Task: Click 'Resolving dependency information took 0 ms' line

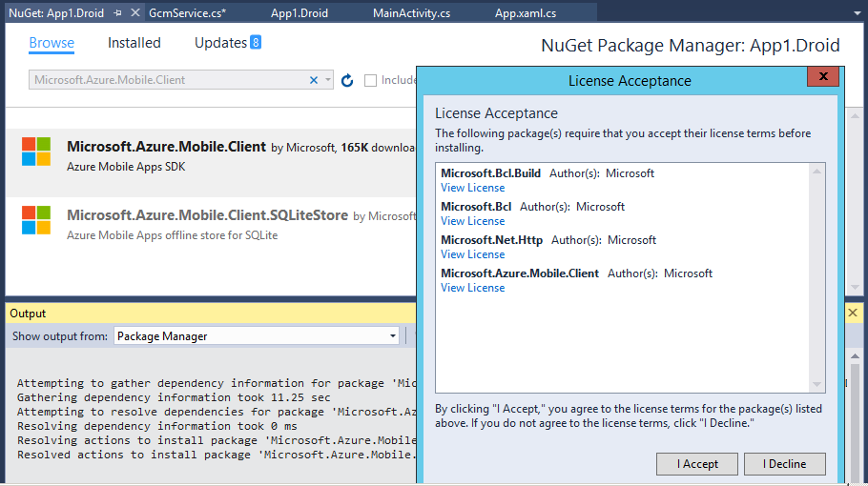Action: point(156,426)
